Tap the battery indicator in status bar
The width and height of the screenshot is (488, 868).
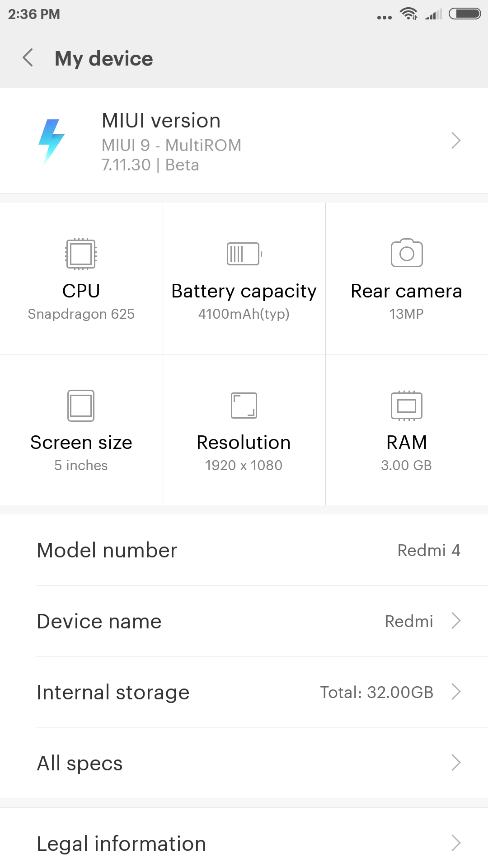pos(465,14)
